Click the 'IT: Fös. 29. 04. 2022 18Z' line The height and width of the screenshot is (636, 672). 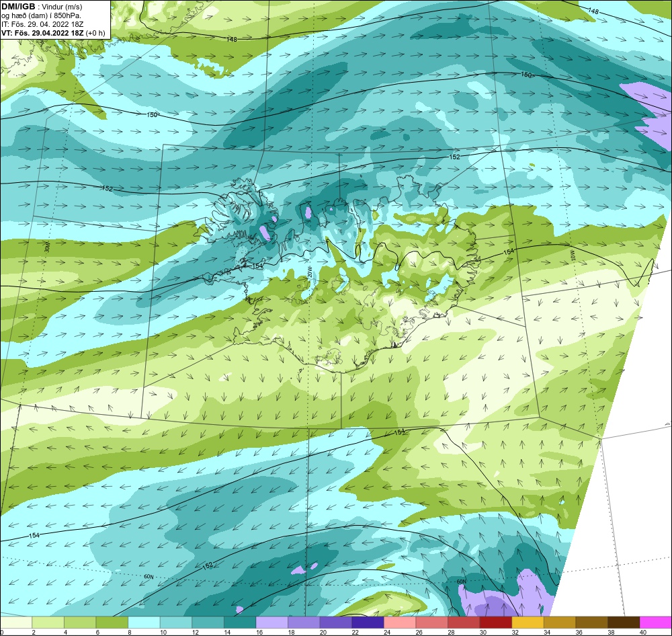[42, 24]
